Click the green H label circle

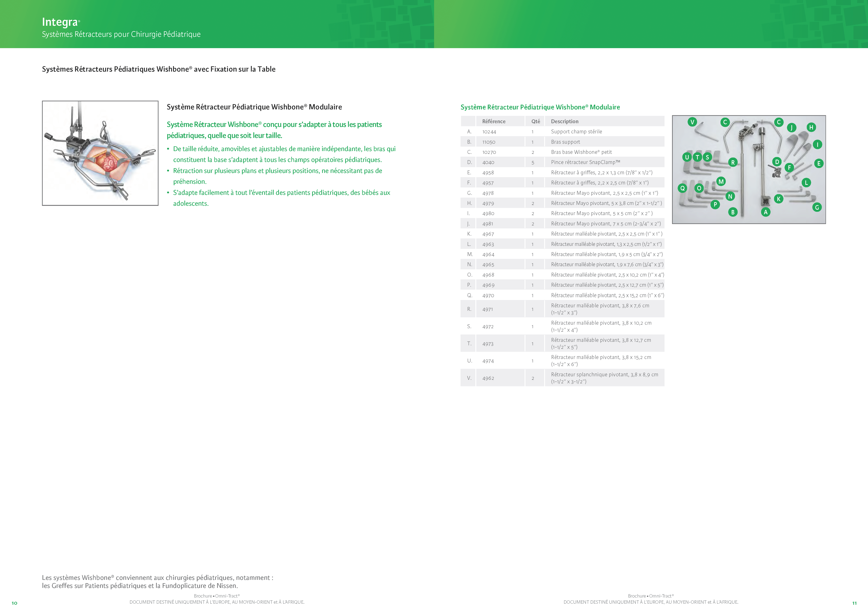coord(811,127)
